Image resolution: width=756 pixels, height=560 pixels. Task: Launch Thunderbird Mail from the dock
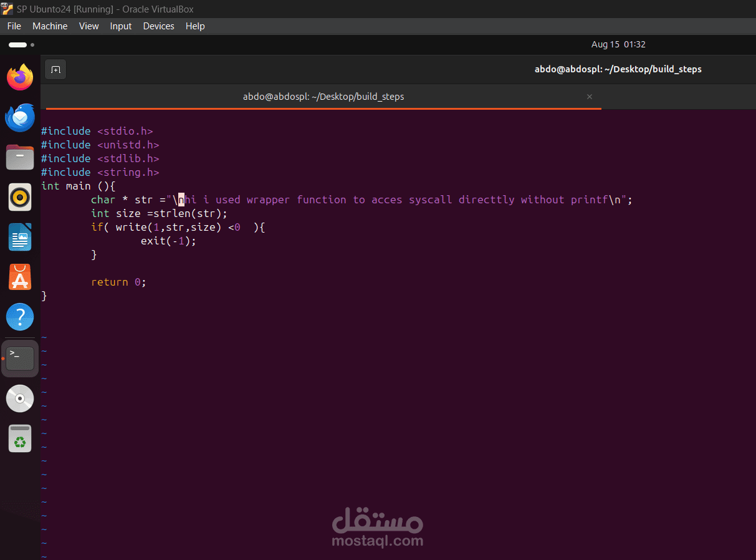coord(20,117)
